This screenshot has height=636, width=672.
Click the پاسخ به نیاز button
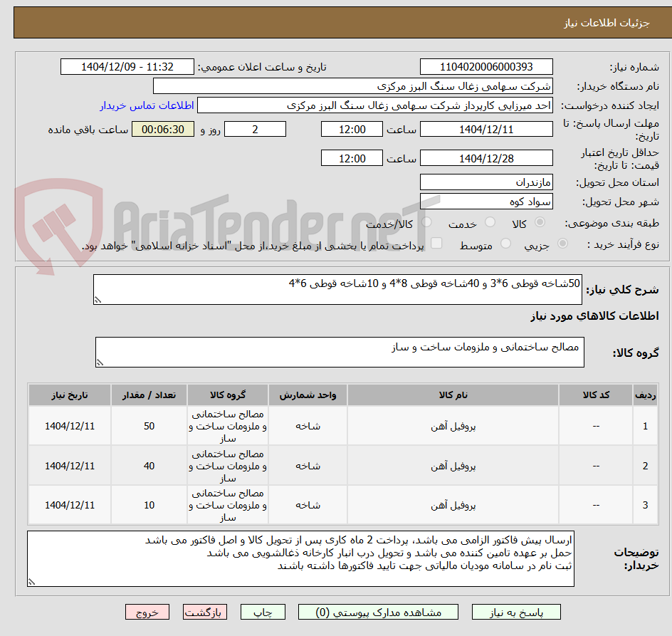(516, 612)
